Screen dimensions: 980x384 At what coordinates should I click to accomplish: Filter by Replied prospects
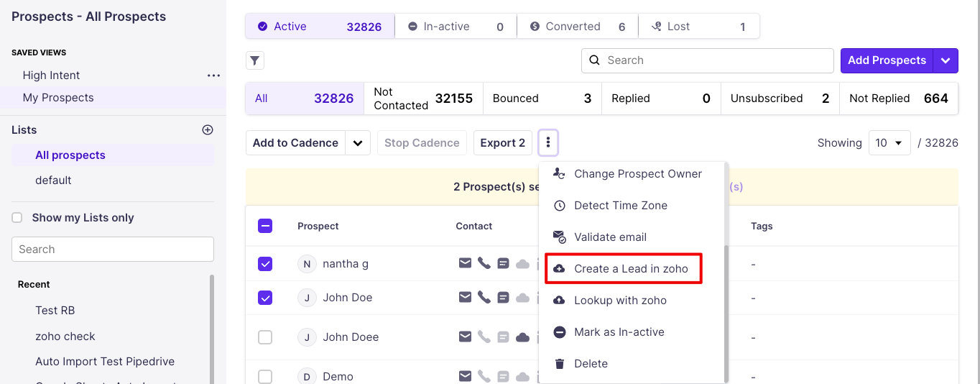tap(661, 99)
